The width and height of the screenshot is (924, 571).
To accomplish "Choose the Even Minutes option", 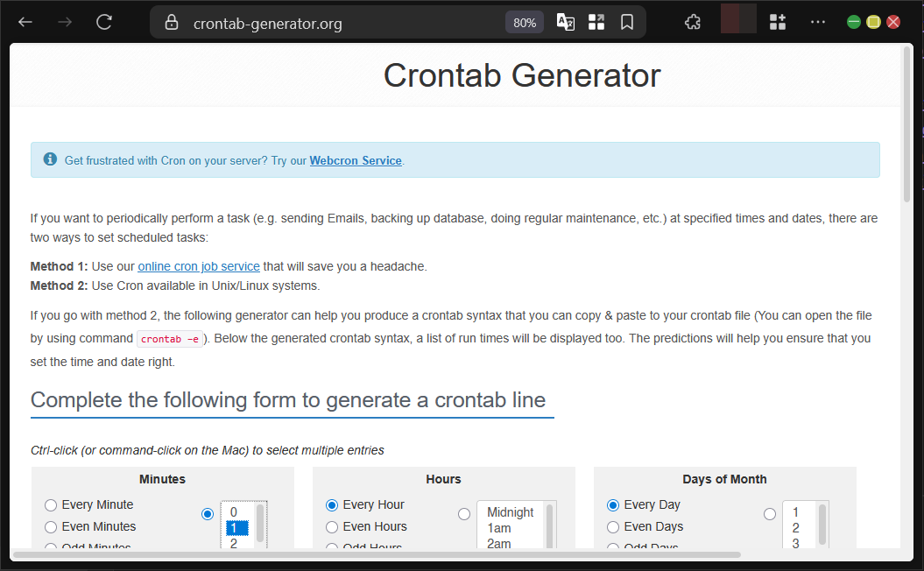I will (x=51, y=527).
